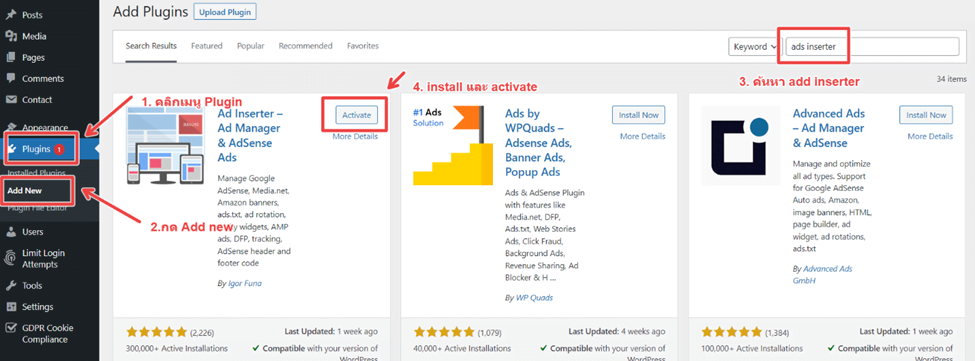Install Ads by WPQuads plugin
This screenshot has height=361, width=975.
(639, 115)
